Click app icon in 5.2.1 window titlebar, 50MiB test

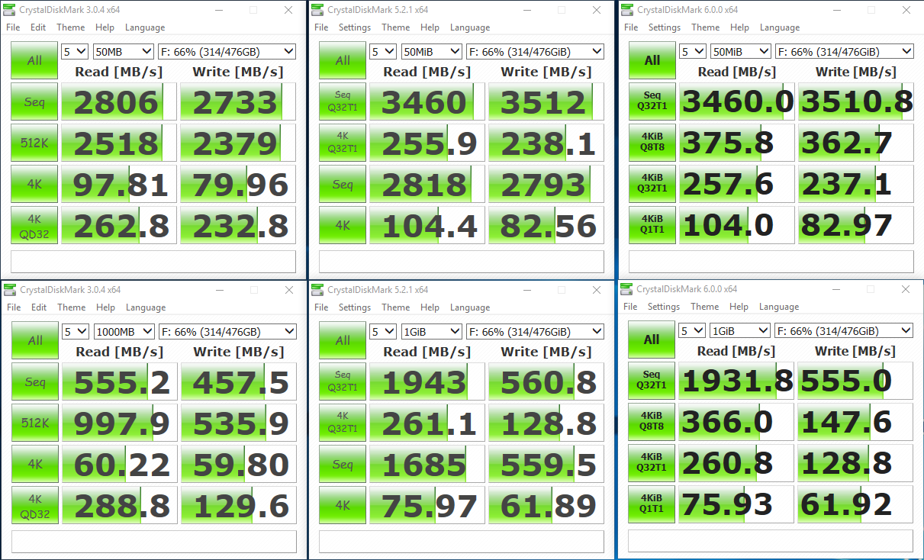point(317,10)
